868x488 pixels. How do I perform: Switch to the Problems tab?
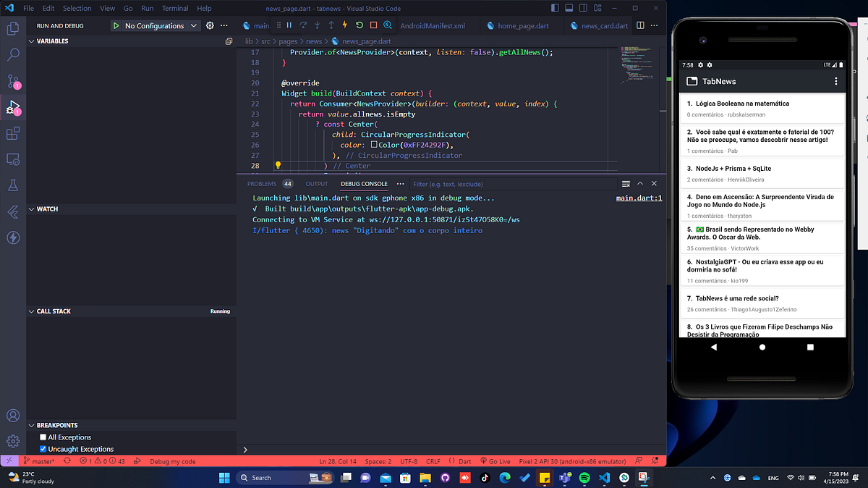pyautogui.click(x=261, y=183)
